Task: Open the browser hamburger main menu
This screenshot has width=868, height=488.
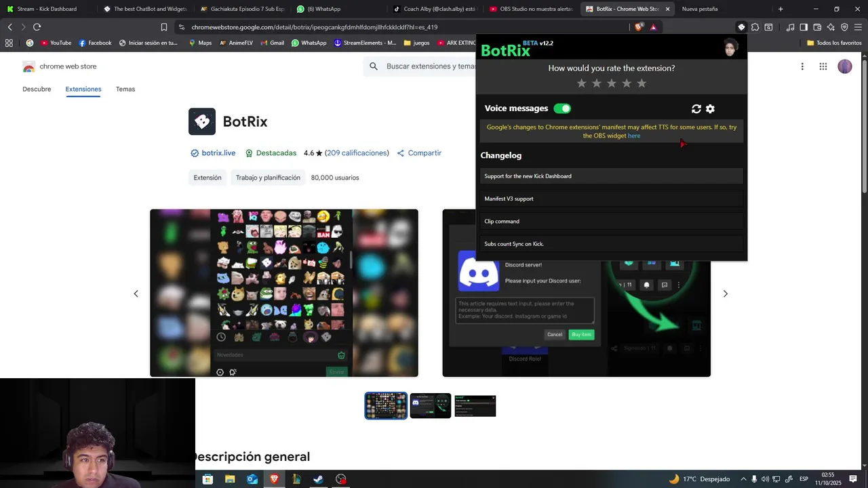Action: [x=858, y=27]
